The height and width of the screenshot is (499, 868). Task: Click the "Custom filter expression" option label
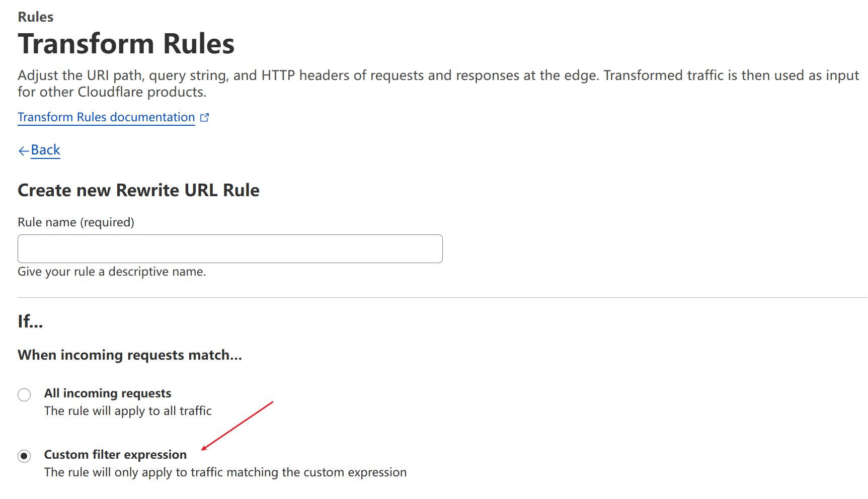click(x=115, y=455)
